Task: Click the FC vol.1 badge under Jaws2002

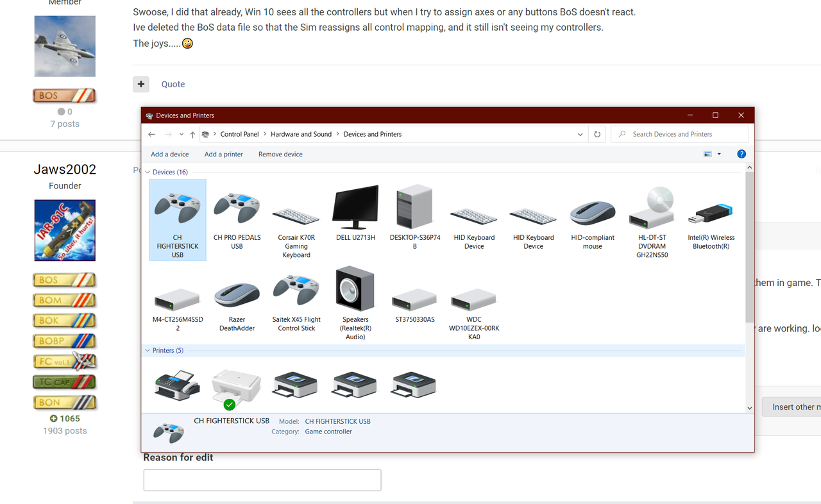Action: (64, 361)
